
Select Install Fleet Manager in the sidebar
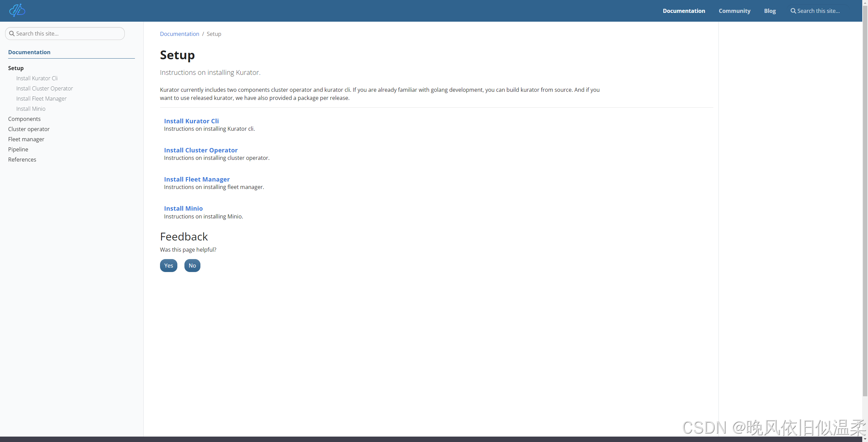coord(41,99)
